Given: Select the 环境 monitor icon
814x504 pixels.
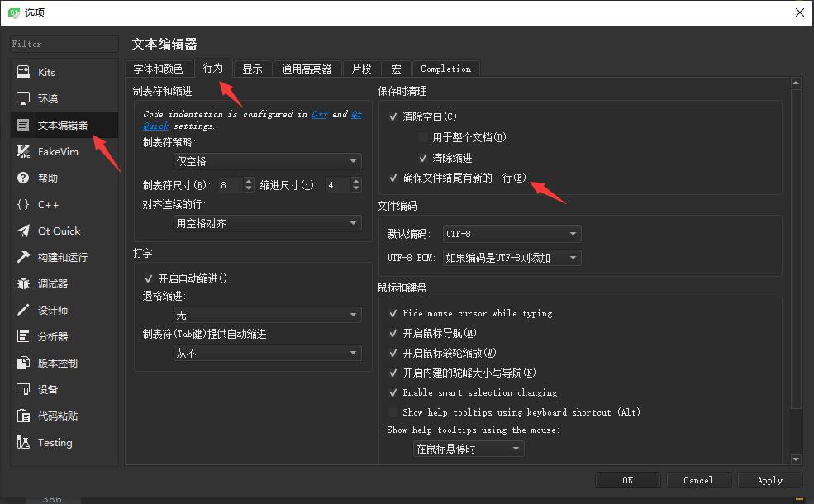Looking at the screenshot, I should (23, 98).
